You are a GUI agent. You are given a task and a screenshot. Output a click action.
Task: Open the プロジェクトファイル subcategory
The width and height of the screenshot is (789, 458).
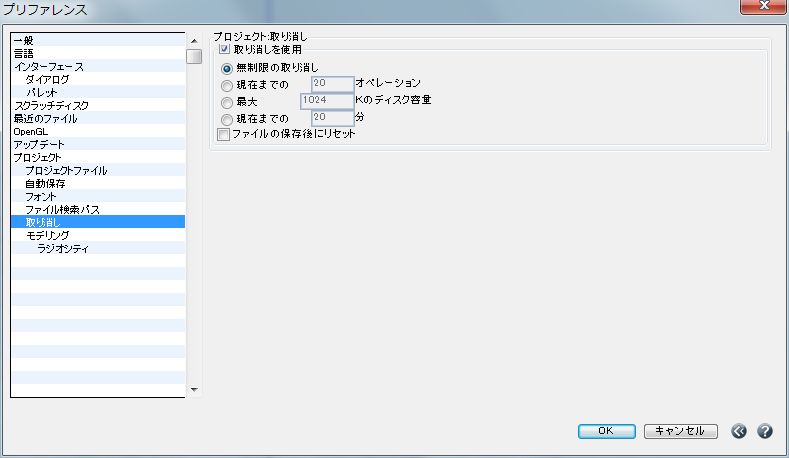[98, 171]
